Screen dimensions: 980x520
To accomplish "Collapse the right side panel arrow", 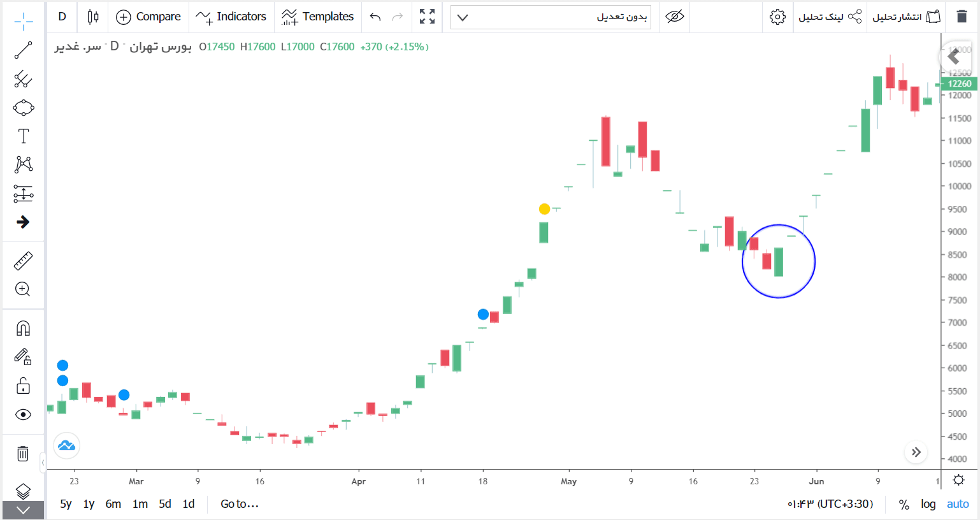I will (x=954, y=57).
